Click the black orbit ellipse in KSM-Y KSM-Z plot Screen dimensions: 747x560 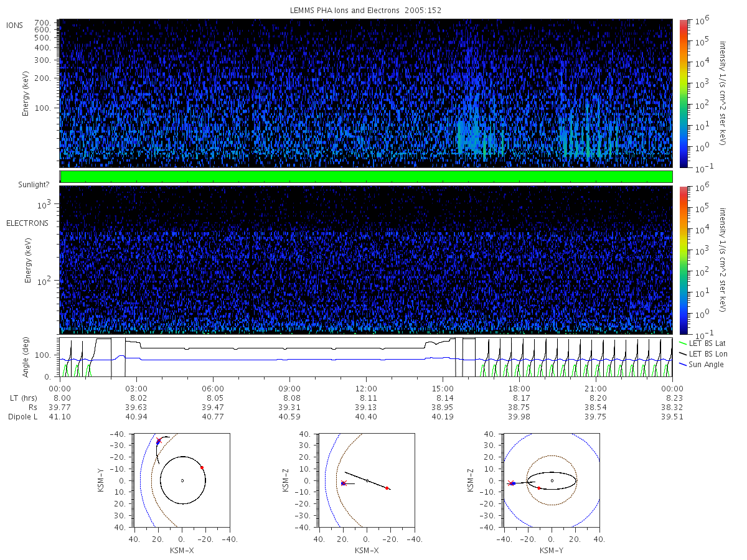pos(552,480)
